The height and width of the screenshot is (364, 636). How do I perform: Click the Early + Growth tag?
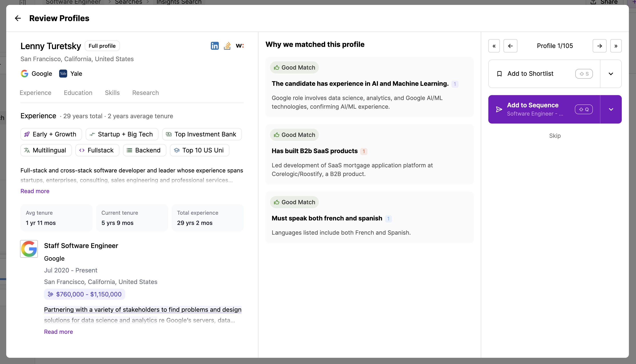coord(51,134)
